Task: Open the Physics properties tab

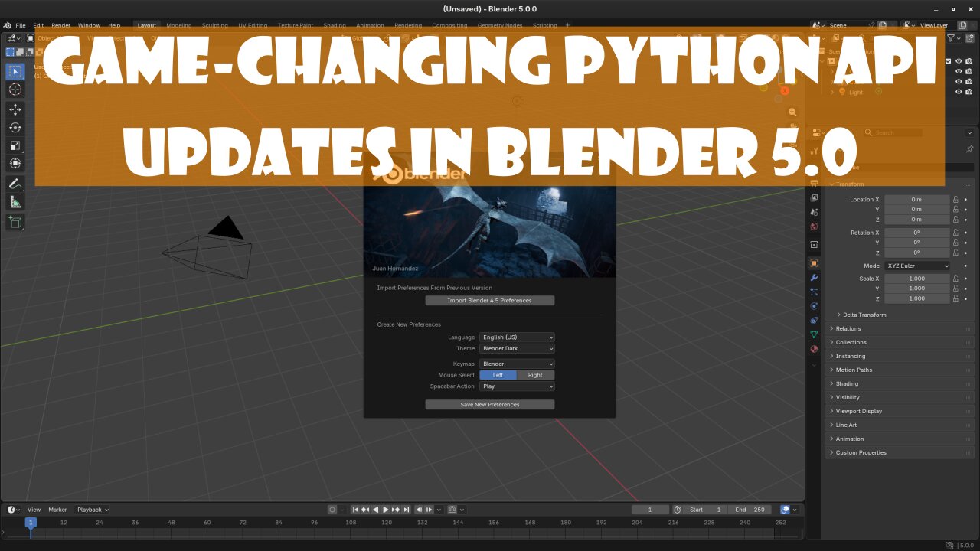Action: tap(814, 306)
